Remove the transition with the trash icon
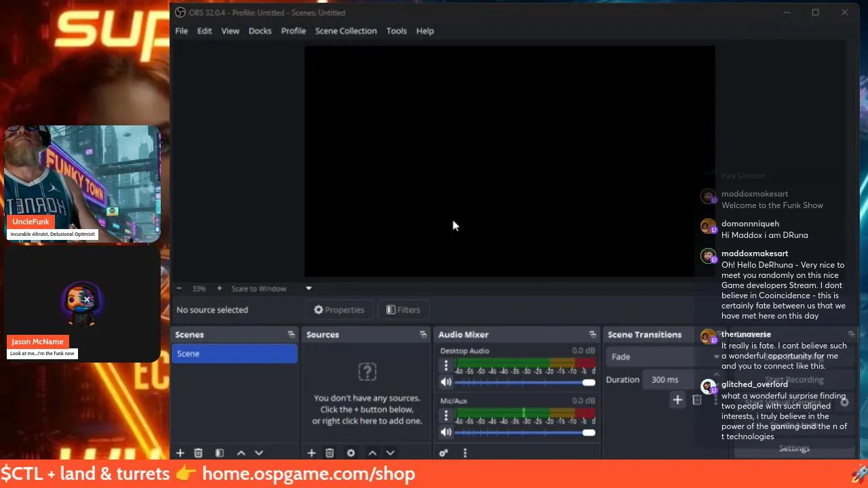Screen dimensions: 868x488 [x=696, y=400]
